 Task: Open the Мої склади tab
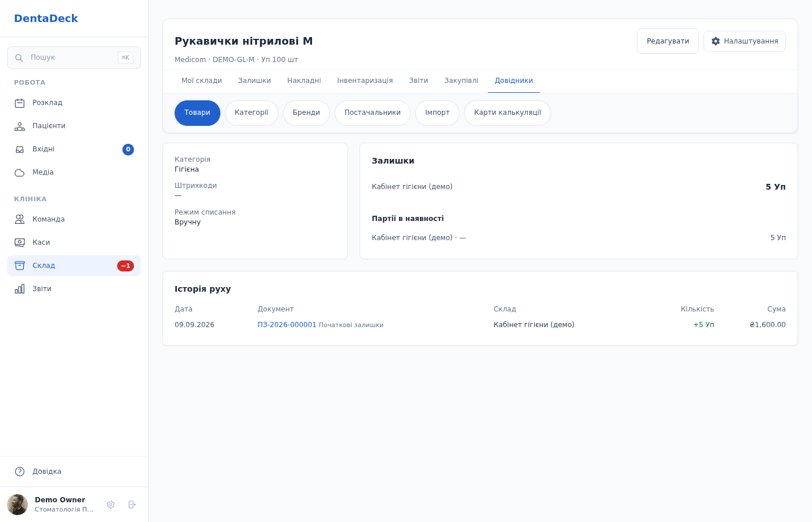pos(202,81)
